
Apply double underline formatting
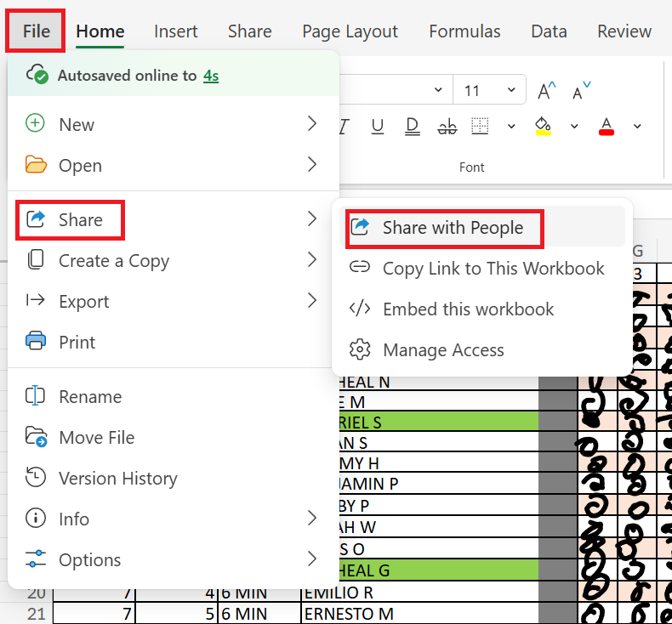click(413, 126)
